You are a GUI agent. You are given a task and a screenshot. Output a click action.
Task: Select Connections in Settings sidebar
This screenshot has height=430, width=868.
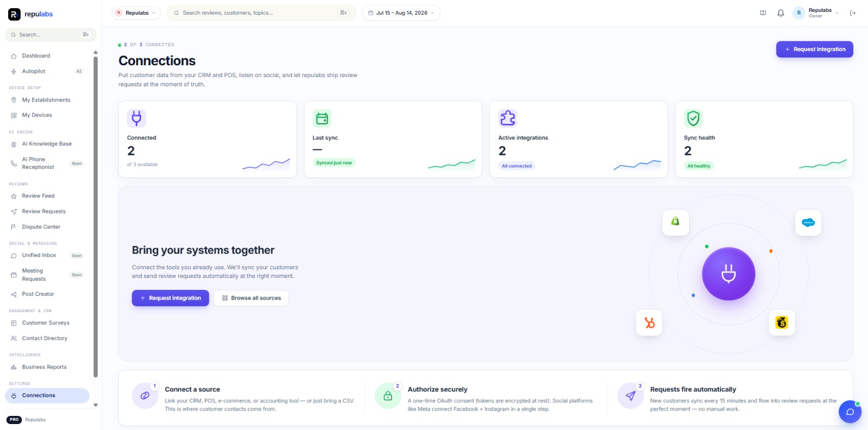click(47, 395)
